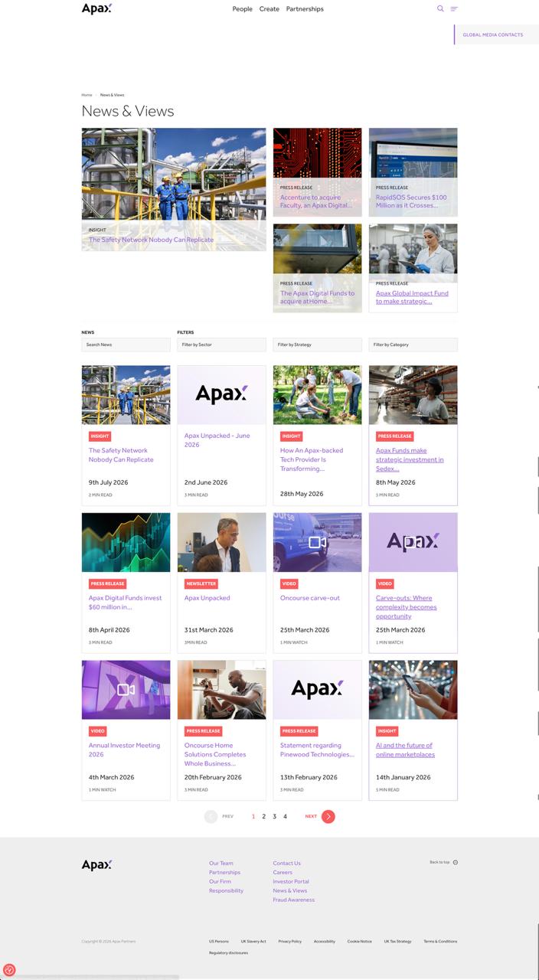Open the Accessibility link
Viewport: 539px width, 980px height.
324,941
